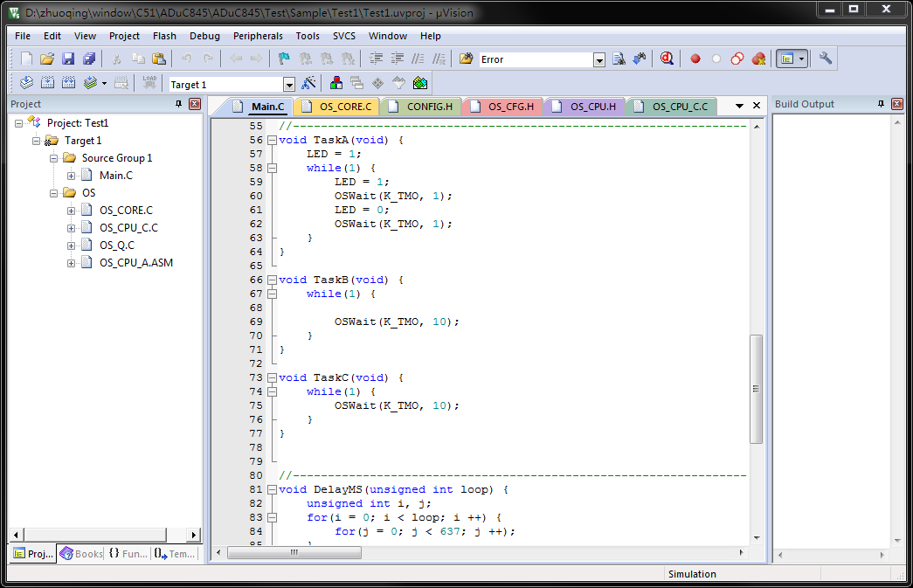Toggle a breakpoint on current line
Viewport: 913px width, 588px height.
(x=695, y=59)
